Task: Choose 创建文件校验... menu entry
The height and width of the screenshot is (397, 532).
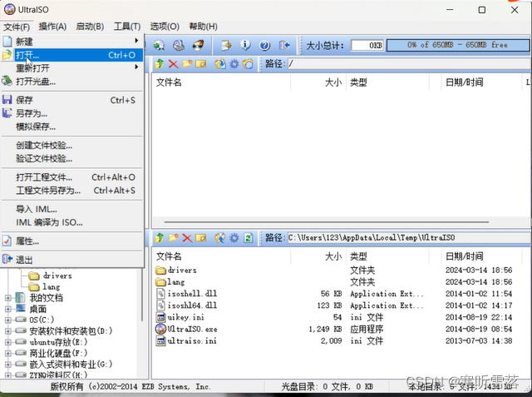Action: (72, 146)
